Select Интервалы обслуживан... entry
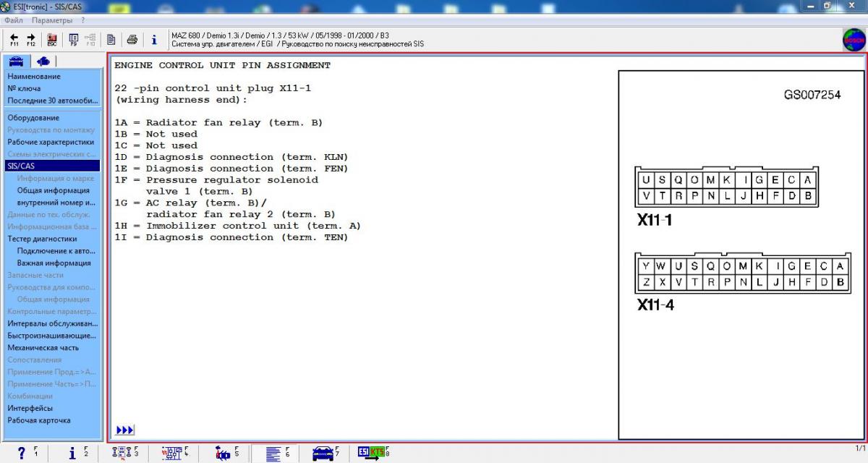Image resolution: width=868 pixels, height=463 pixels. [x=52, y=323]
